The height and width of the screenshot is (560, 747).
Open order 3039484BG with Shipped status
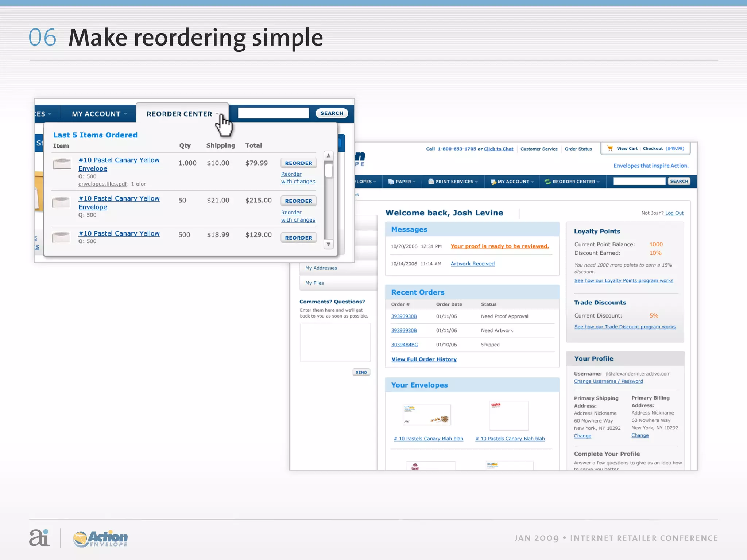point(405,345)
